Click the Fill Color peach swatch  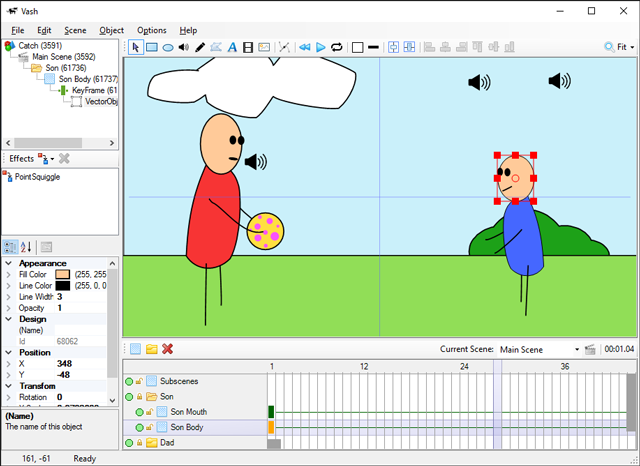(x=62, y=274)
